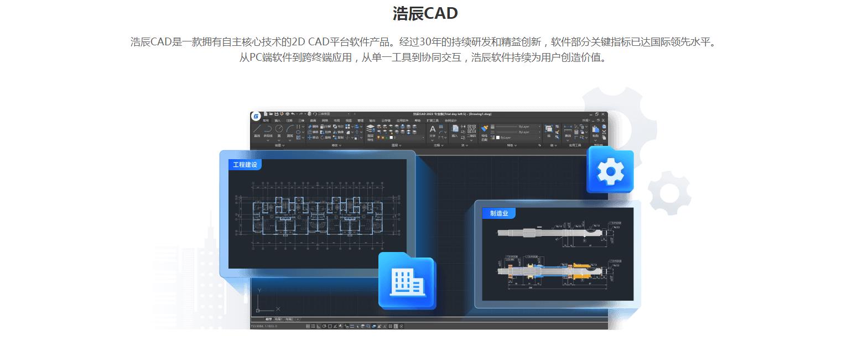The image size is (868, 341).
Task: Undo the last action with the arrow icon
Action: click(x=294, y=114)
